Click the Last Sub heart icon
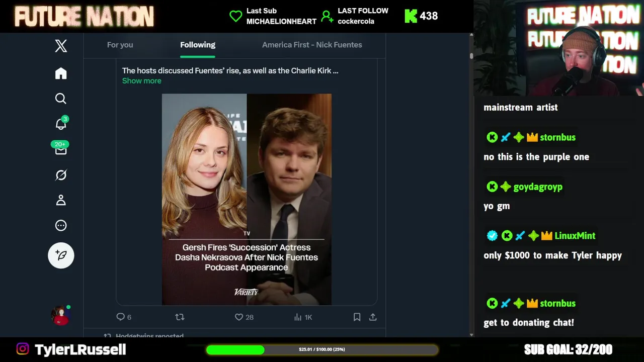 tap(236, 16)
